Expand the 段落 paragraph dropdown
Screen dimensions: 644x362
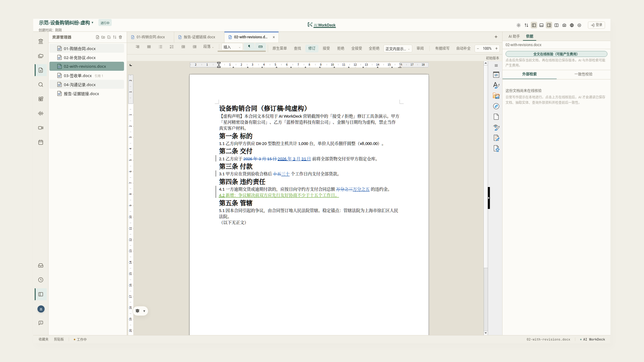coord(208,47)
